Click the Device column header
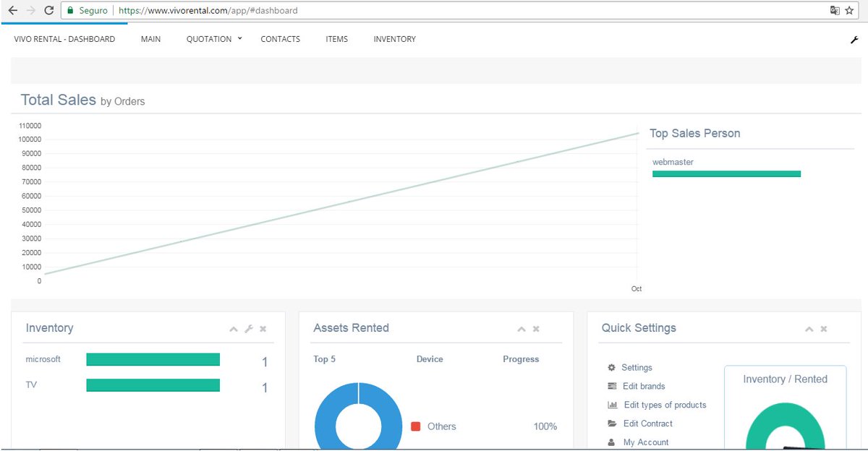Viewport: 868px width, 451px height. pyautogui.click(x=430, y=359)
